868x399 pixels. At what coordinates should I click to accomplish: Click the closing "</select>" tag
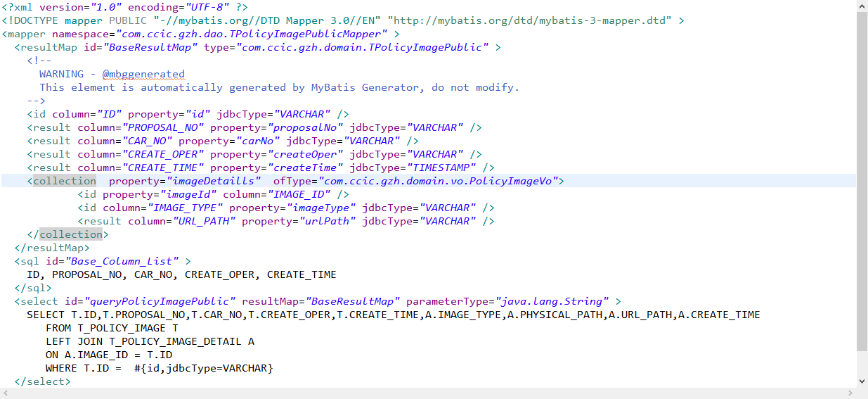[x=42, y=381]
